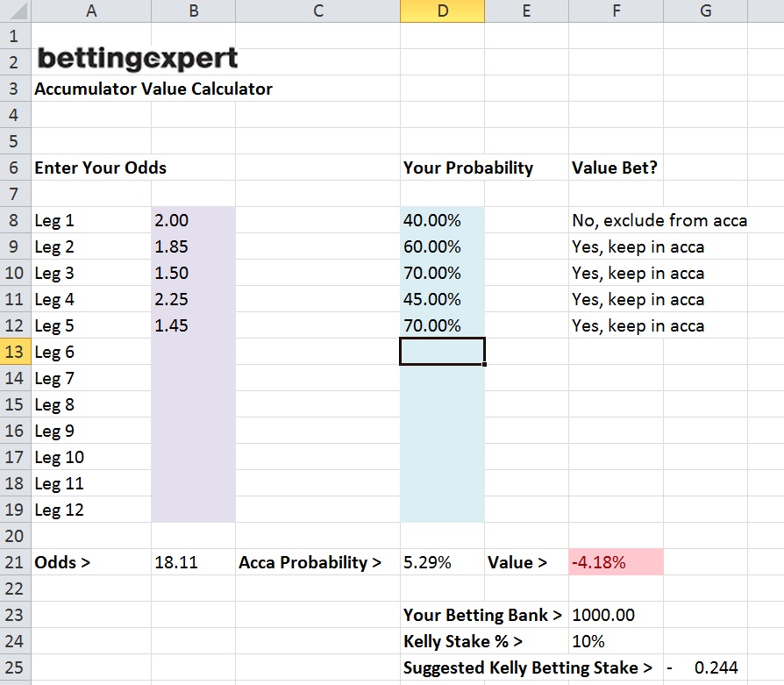
Task: Click the empty probability cell for Leg 6
Action: [442, 352]
